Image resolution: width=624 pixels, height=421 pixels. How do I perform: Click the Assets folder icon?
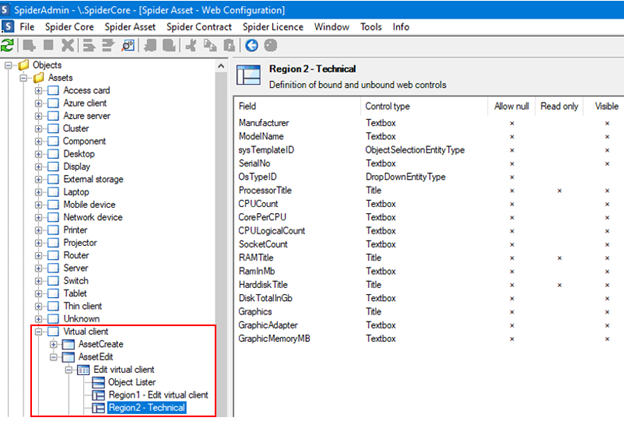(x=39, y=78)
